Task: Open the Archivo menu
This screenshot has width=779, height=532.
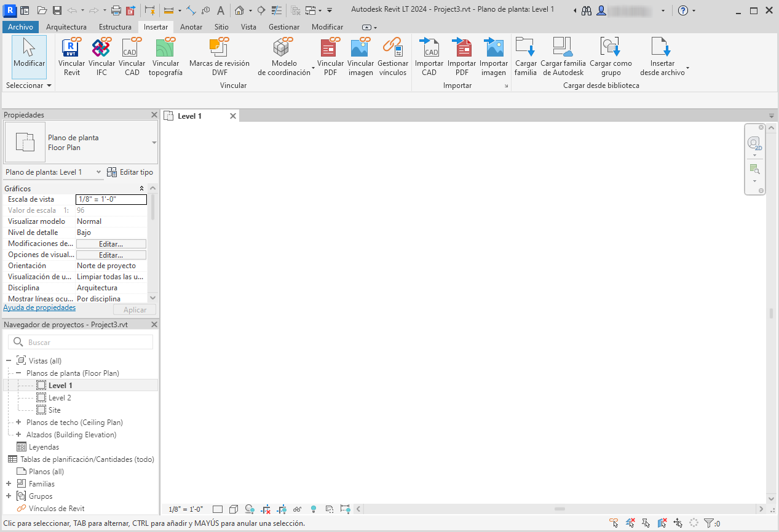Action: pos(20,27)
